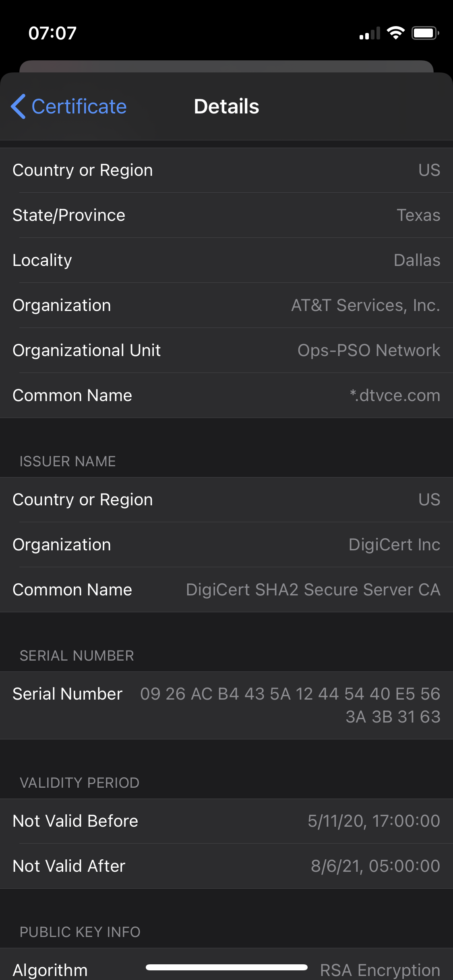Tap DigiCert SHA2 Secure Server CA value
The height and width of the screenshot is (980, 453).
pyautogui.click(x=313, y=590)
